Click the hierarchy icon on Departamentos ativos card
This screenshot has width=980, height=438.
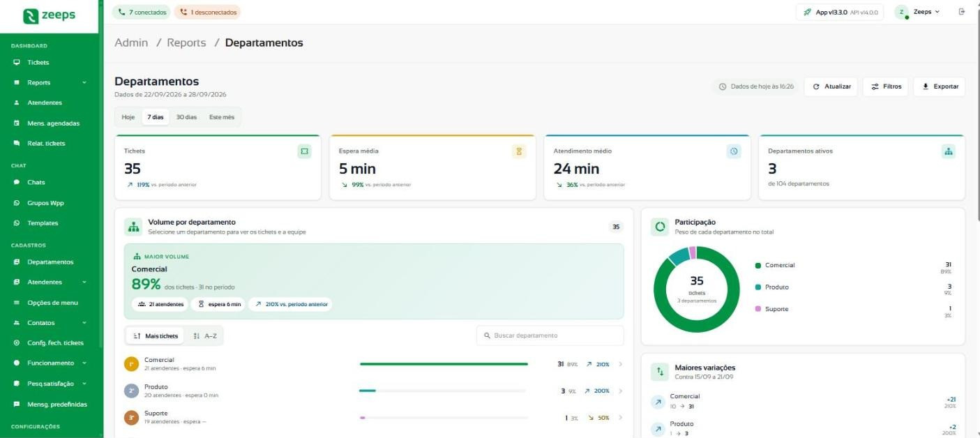tap(948, 151)
